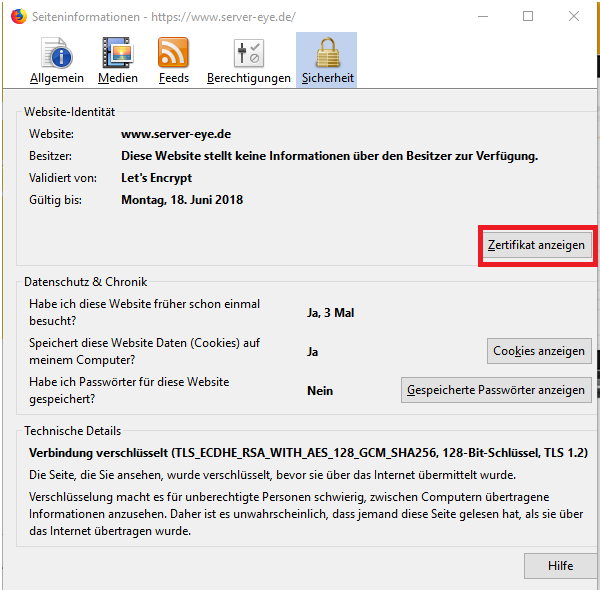Click the Let's Encrypt validator text
Viewport: 600px width, 591px height.
157,178
